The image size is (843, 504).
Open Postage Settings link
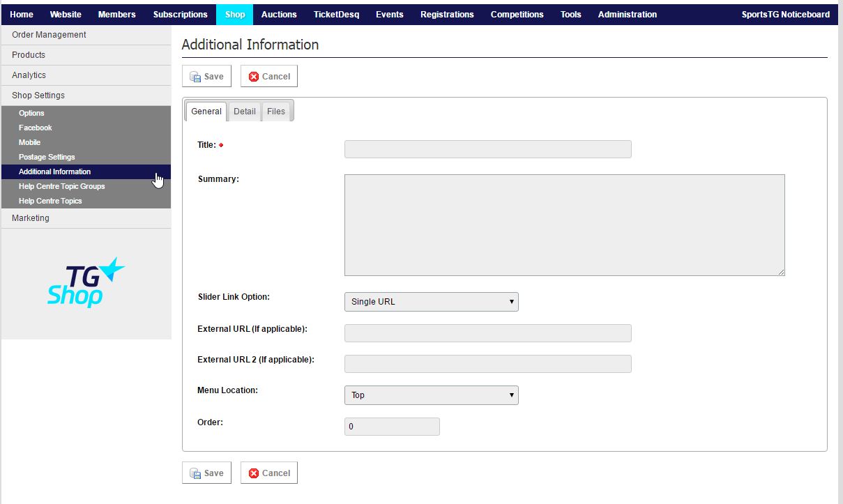click(86, 157)
